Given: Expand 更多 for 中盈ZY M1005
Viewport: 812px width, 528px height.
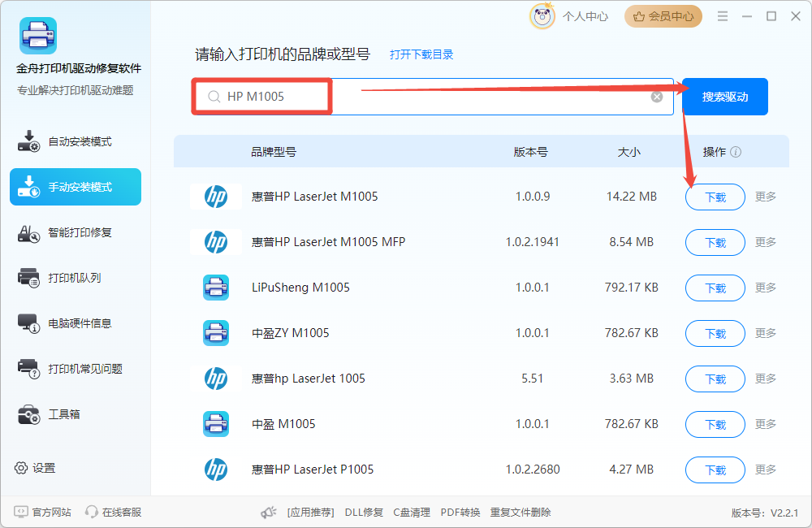Looking at the screenshot, I should pos(766,333).
